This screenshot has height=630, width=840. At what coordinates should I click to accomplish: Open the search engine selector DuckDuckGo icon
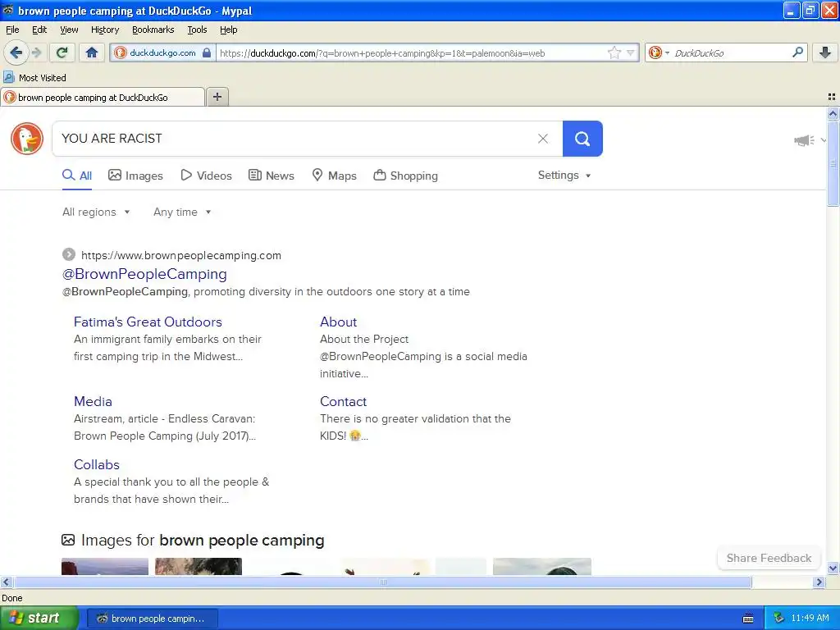pos(655,52)
